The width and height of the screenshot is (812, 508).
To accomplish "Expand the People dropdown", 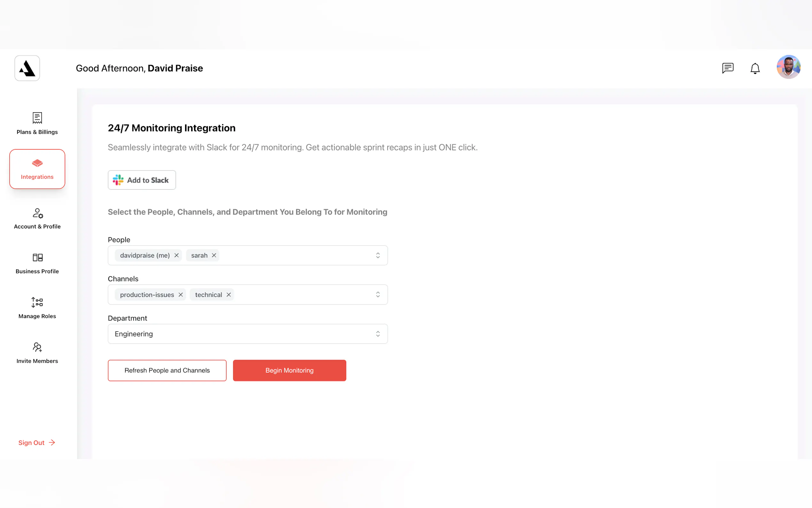I will click(378, 255).
